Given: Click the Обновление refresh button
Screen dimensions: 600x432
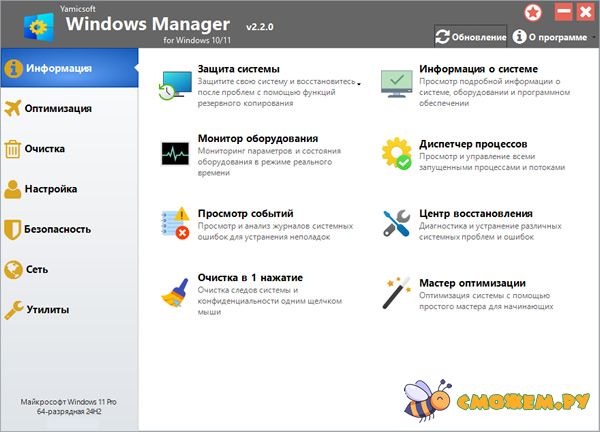Looking at the screenshot, I should (472, 37).
